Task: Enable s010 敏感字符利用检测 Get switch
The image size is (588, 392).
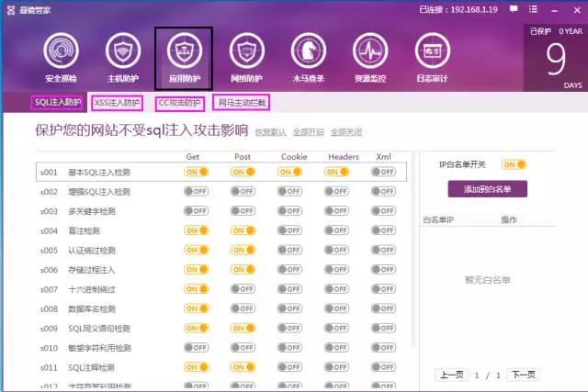Action: 196,348
